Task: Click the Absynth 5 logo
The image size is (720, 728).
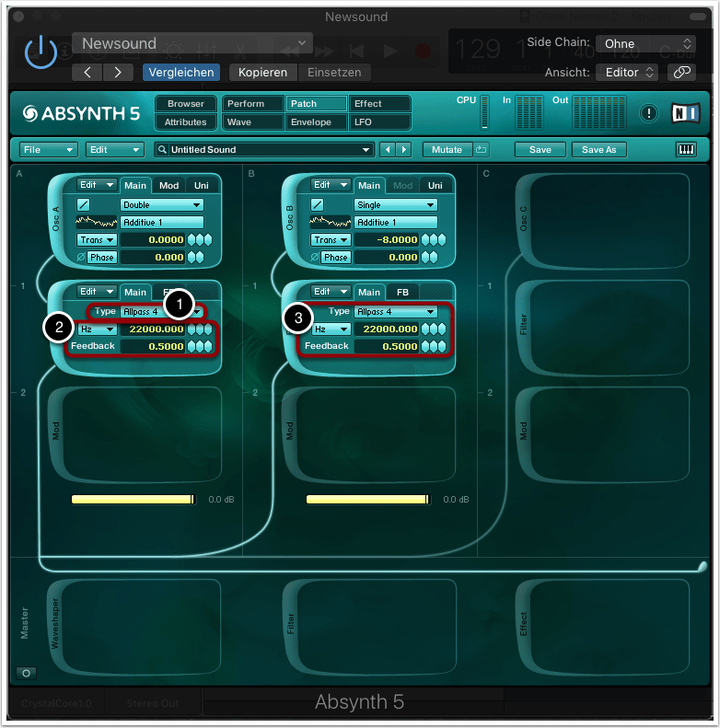Action: pyautogui.click(x=81, y=113)
